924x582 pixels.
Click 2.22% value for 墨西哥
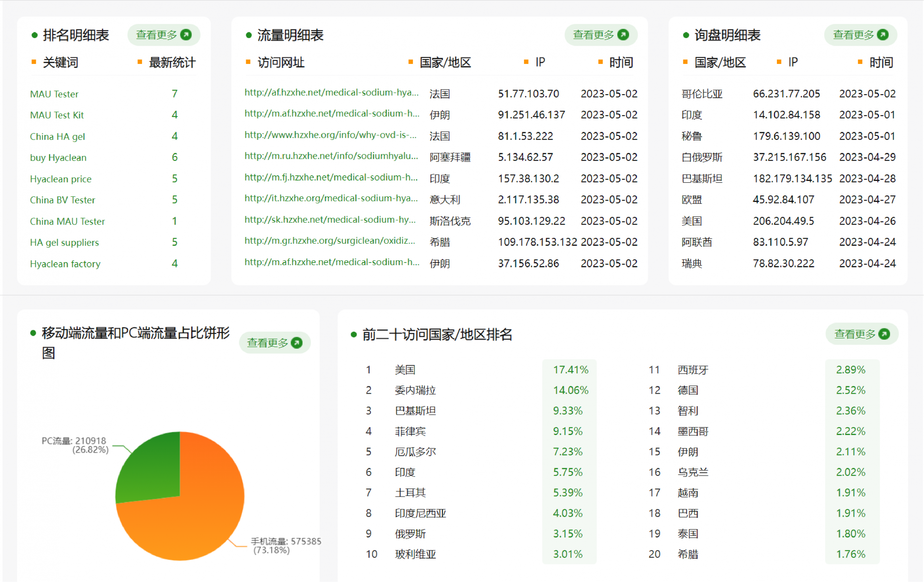pyautogui.click(x=851, y=432)
